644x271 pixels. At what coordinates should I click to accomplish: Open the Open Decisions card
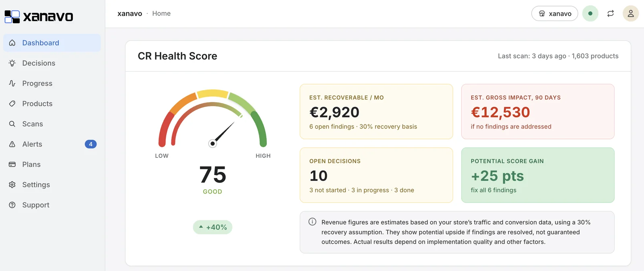376,175
